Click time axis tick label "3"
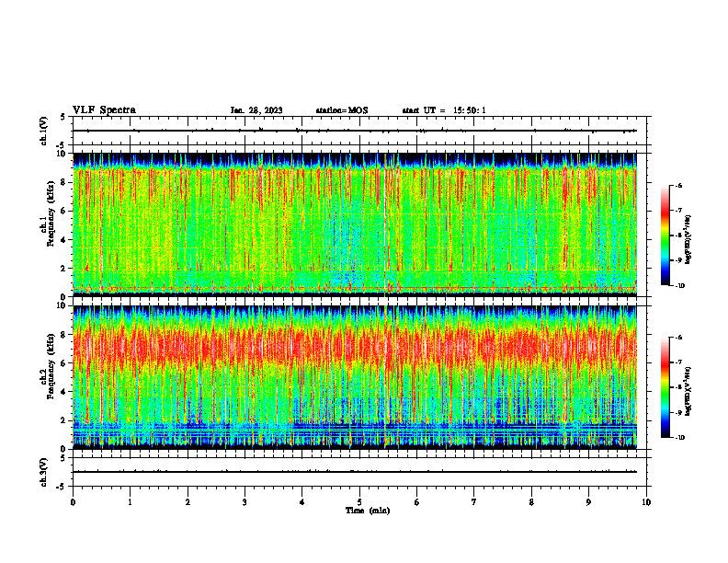 click(x=245, y=502)
